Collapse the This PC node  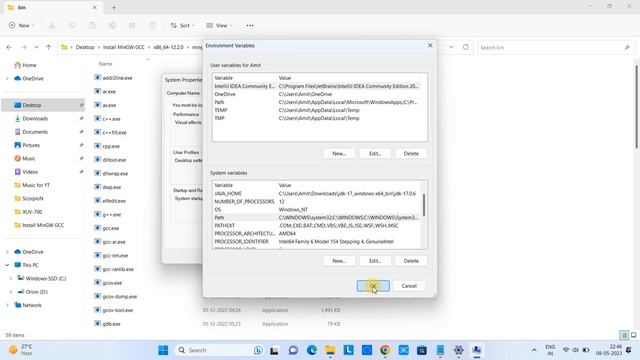coord(7,265)
